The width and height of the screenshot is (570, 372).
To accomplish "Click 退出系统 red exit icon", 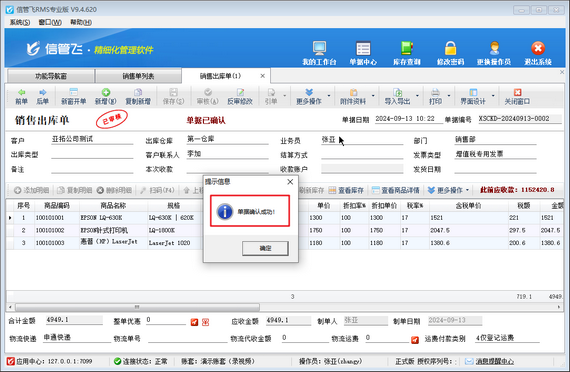I will coord(538,48).
